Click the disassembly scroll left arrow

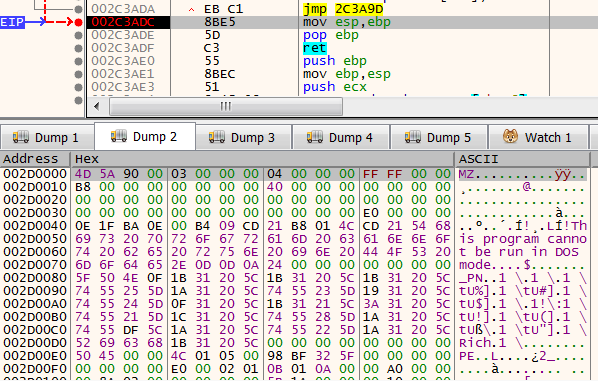coord(96,106)
